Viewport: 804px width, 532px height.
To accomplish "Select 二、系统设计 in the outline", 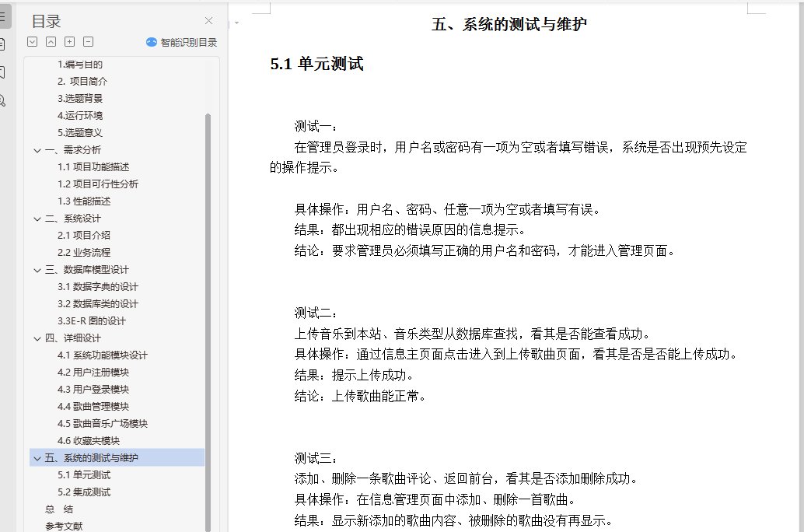I will click(x=73, y=218).
